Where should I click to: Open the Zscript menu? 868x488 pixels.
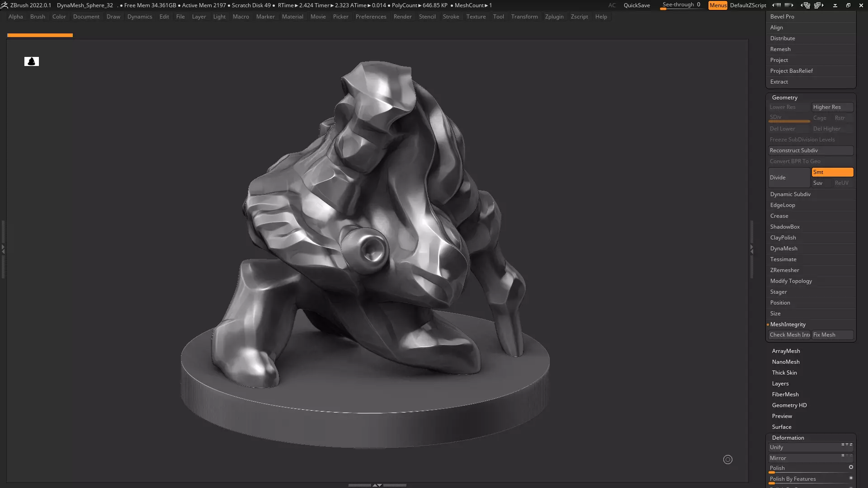click(x=579, y=17)
